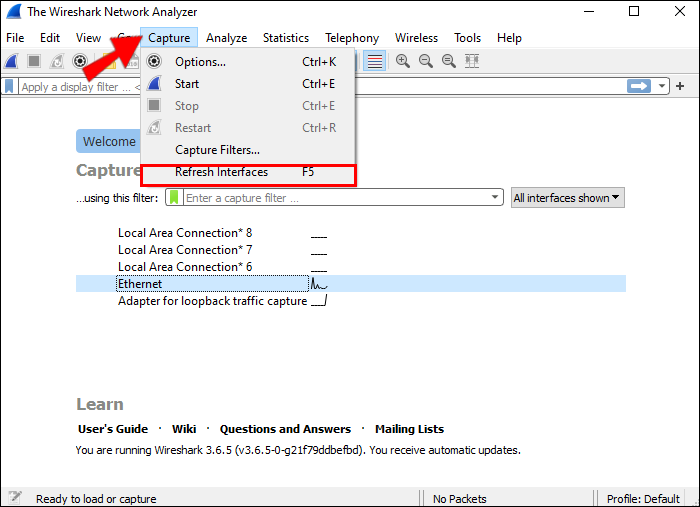700x507 pixels.
Task: Open the Analyze menu
Action: [x=226, y=38]
